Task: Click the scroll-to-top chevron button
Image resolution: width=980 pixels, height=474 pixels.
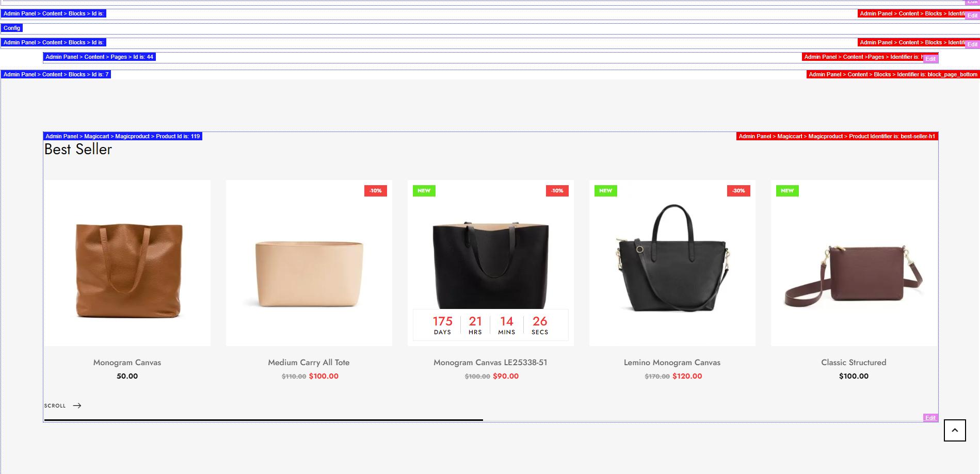Action: [x=955, y=430]
